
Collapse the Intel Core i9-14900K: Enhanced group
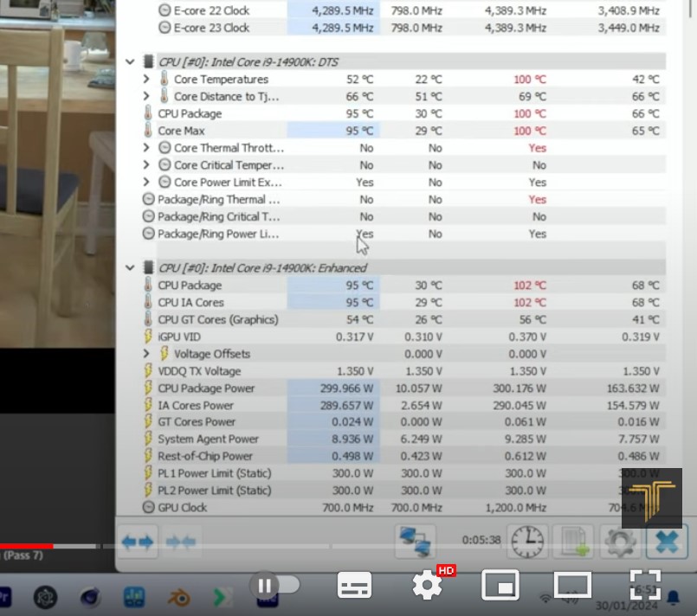point(130,268)
